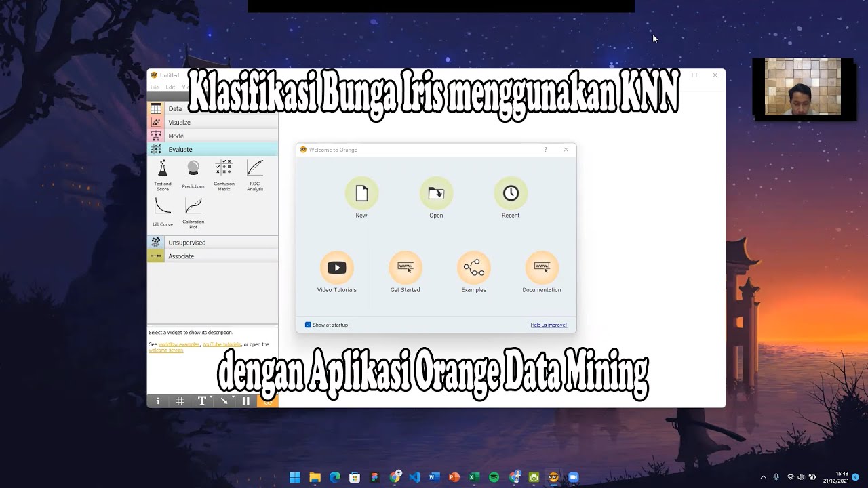The image size is (868, 488).
Task: Select the Test and Score widget
Action: 163,176
